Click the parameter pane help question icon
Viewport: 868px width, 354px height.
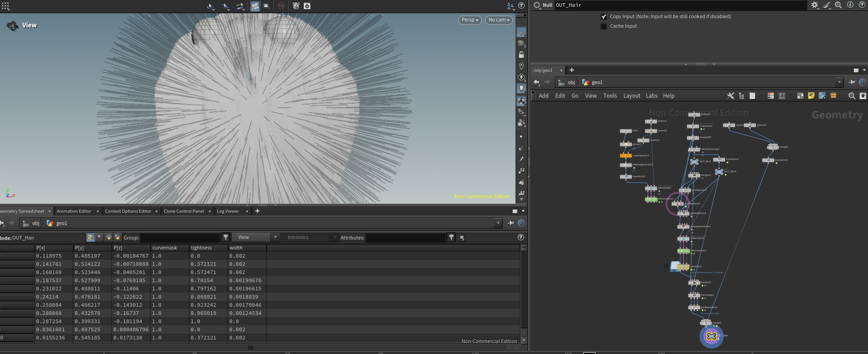862,5
